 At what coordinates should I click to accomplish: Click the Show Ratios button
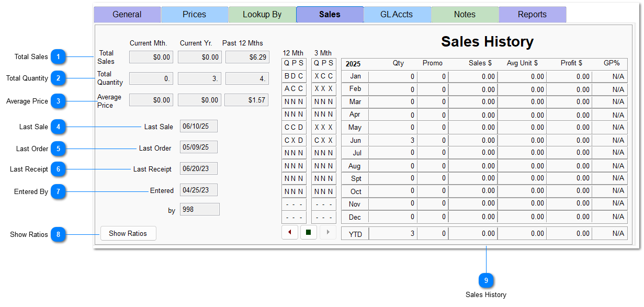(x=128, y=233)
